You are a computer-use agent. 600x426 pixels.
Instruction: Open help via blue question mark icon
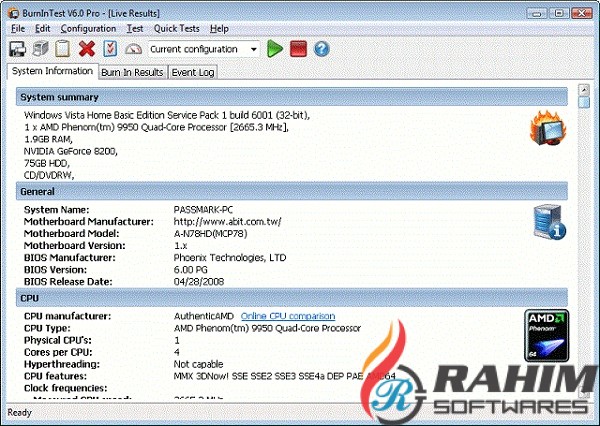[321, 49]
